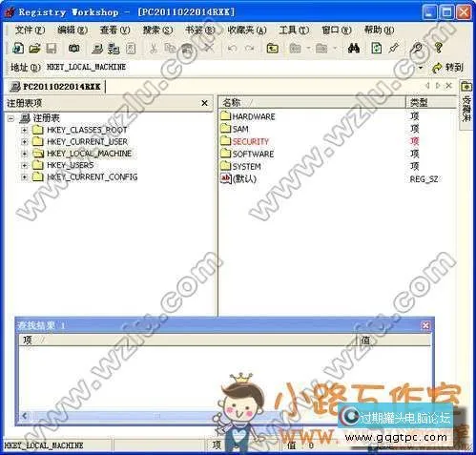Select the SOFTWARE key in list

pyautogui.click(x=253, y=155)
